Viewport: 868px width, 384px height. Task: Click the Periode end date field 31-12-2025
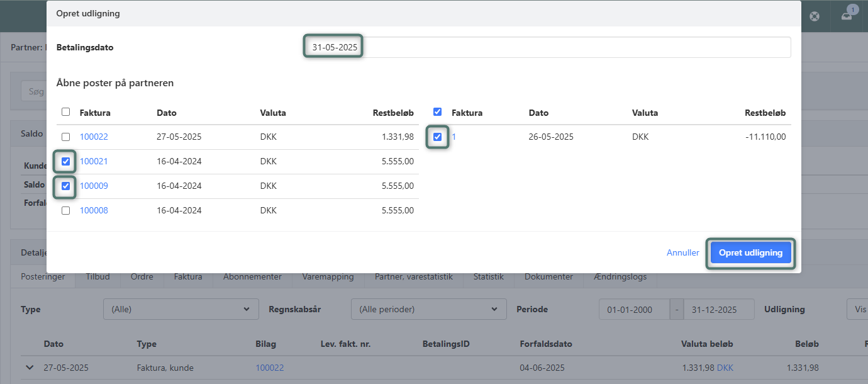[719, 309]
